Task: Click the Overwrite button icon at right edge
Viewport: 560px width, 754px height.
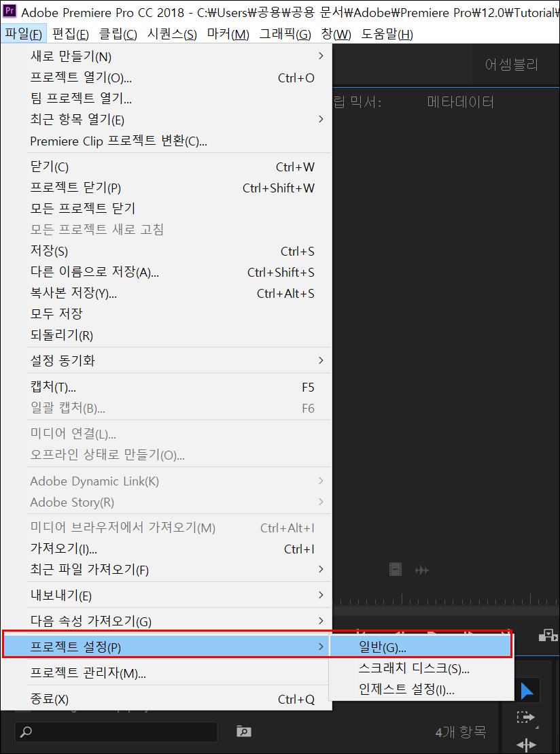Action: coord(548,635)
